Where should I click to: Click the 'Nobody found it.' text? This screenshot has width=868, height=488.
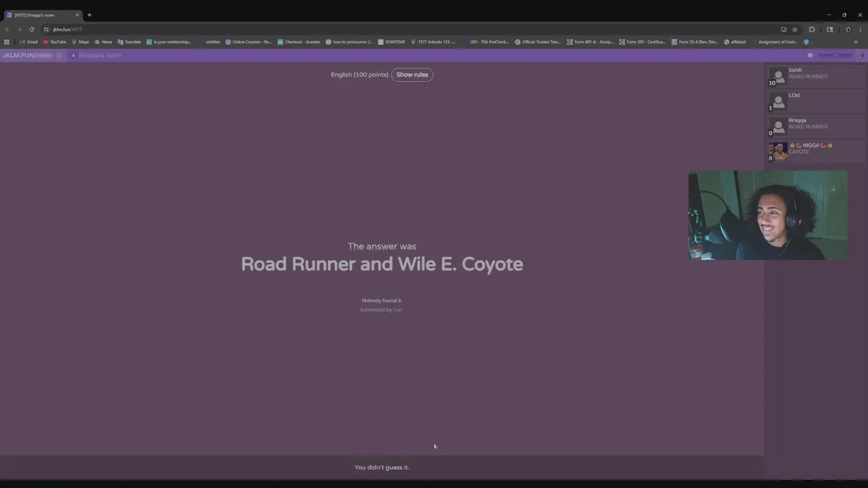point(382,300)
